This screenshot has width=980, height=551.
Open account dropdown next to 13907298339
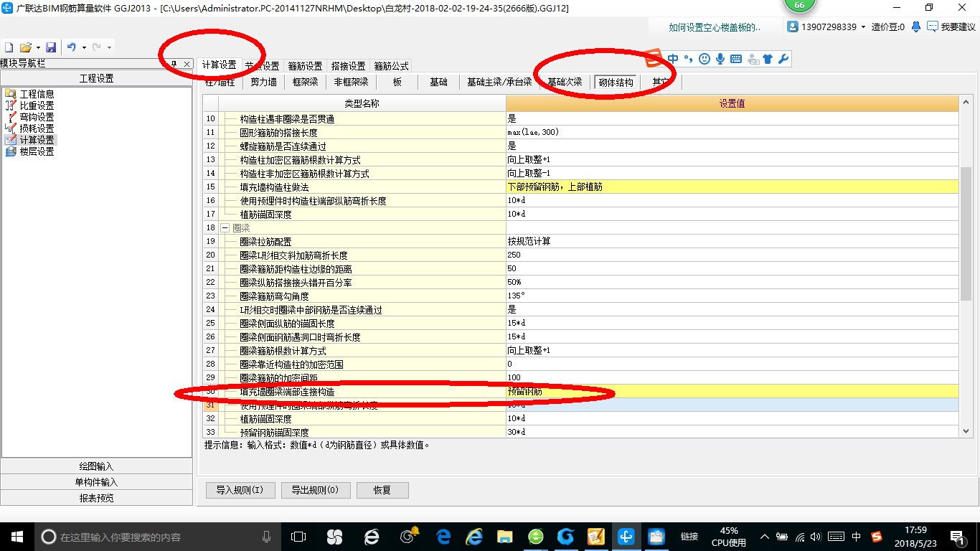point(863,27)
